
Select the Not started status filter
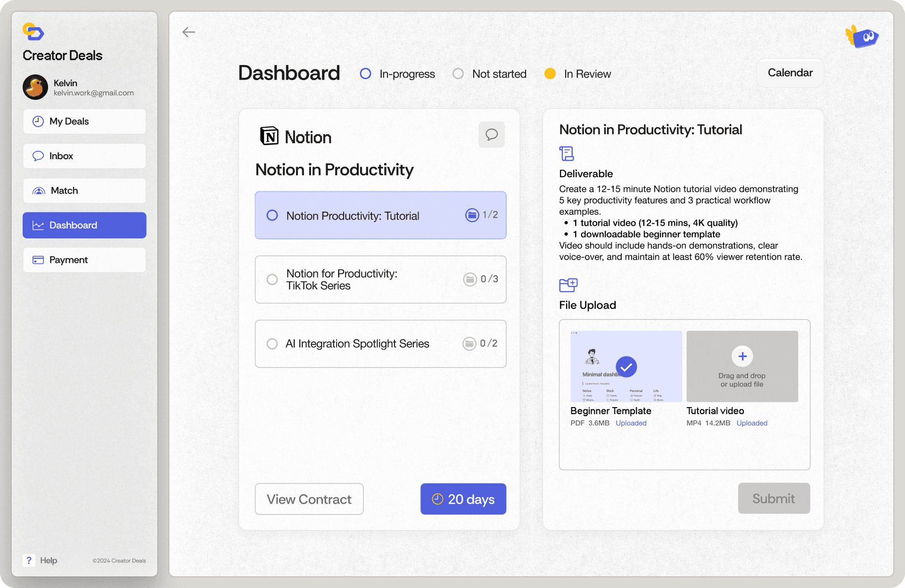pyautogui.click(x=489, y=74)
